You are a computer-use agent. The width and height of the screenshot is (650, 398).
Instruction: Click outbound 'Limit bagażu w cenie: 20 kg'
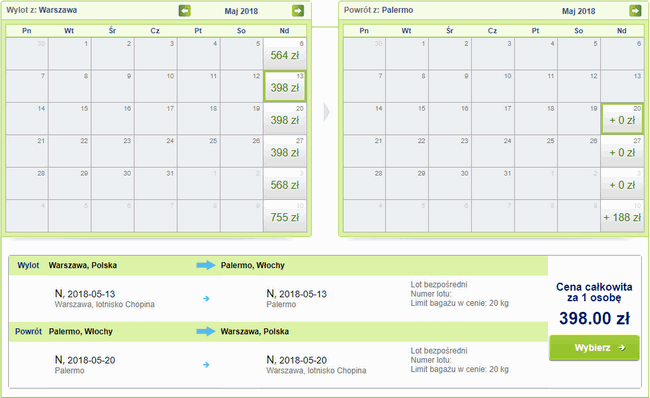pos(459,303)
